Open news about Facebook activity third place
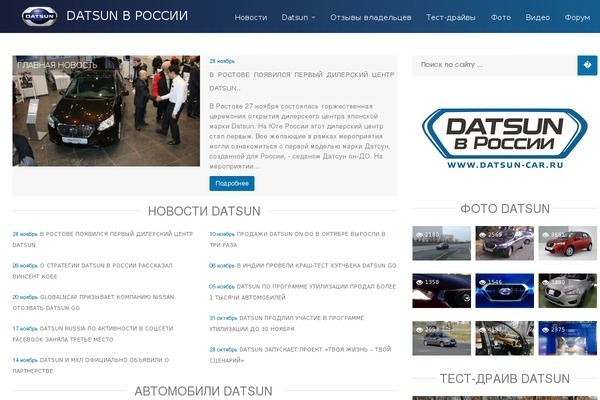Viewport: 600px width, 400px height. (93, 334)
